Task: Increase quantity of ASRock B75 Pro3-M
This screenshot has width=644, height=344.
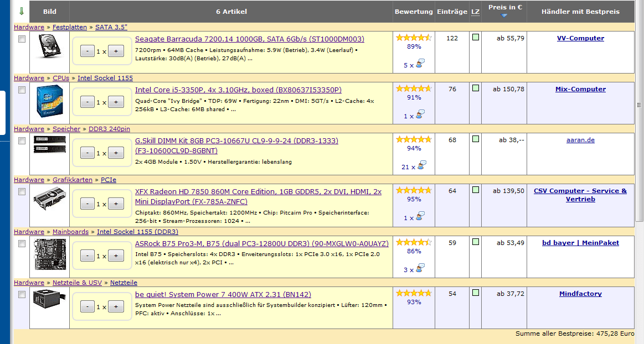Action: (116, 256)
